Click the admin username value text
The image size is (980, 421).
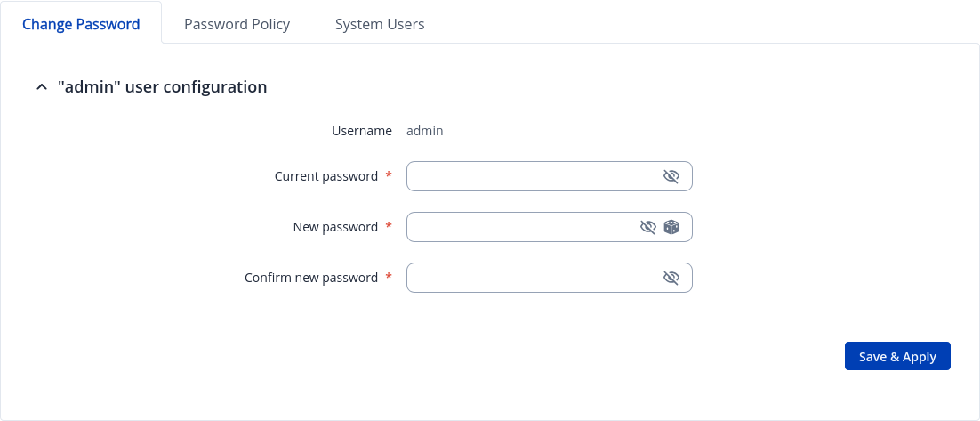click(425, 131)
